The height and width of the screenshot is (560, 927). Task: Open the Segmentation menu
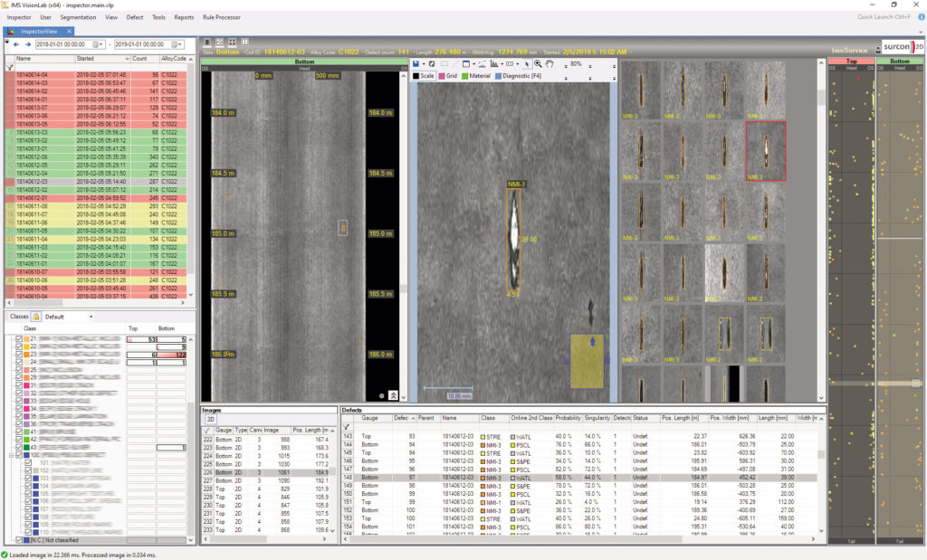pos(77,17)
